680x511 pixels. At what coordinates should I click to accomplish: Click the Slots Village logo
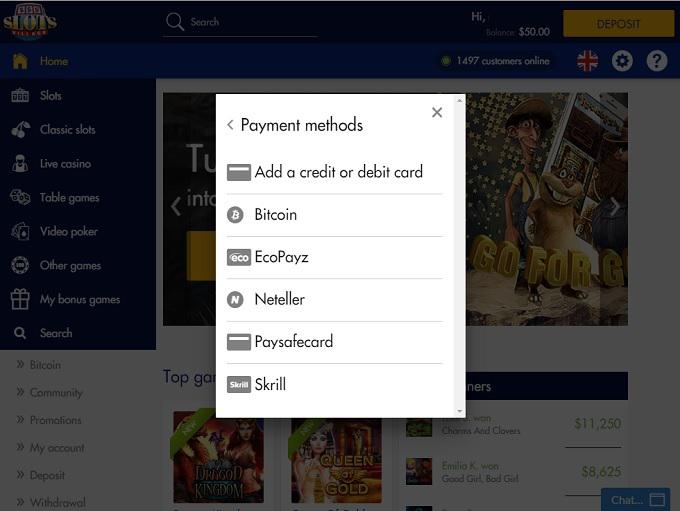click(x=29, y=22)
